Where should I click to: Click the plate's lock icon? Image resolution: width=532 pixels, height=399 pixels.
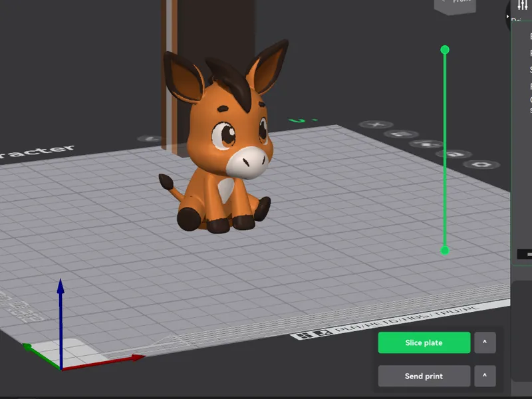click(x=454, y=154)
